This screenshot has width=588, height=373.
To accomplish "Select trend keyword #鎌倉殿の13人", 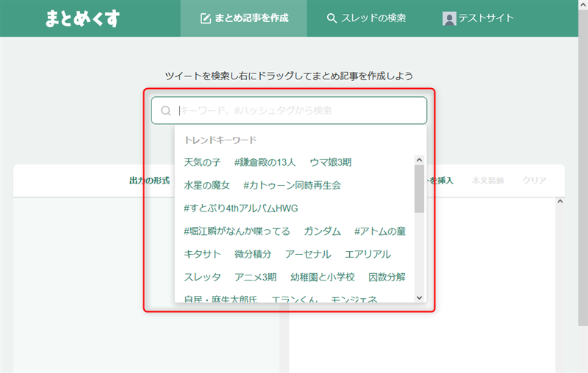I will pos(265,162).
